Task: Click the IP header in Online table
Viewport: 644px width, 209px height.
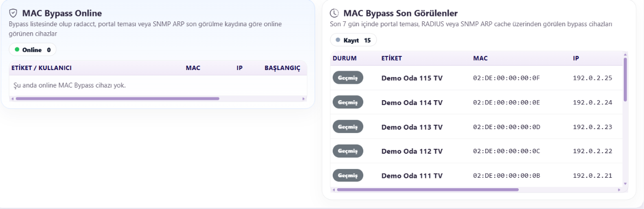Action: [x=240, y=68]
